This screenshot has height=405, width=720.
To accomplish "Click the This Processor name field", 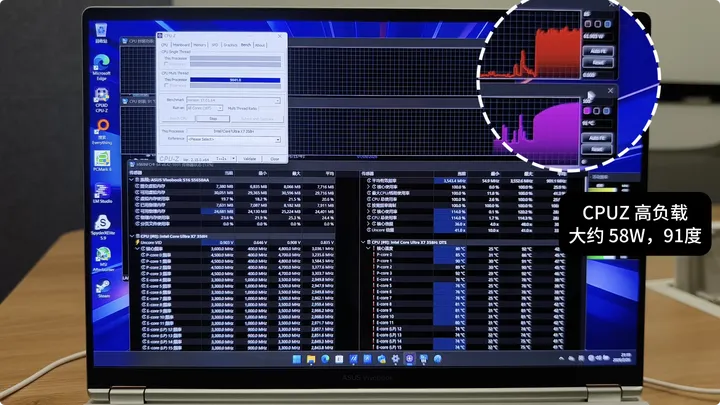I will pyautogui.click(x=233, y=131).
